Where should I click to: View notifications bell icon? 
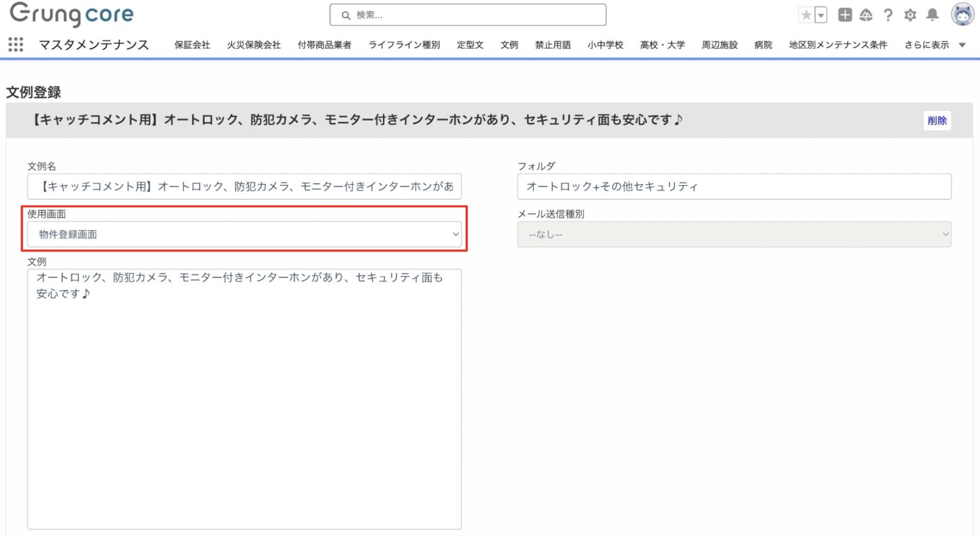[x=933, y=15]
